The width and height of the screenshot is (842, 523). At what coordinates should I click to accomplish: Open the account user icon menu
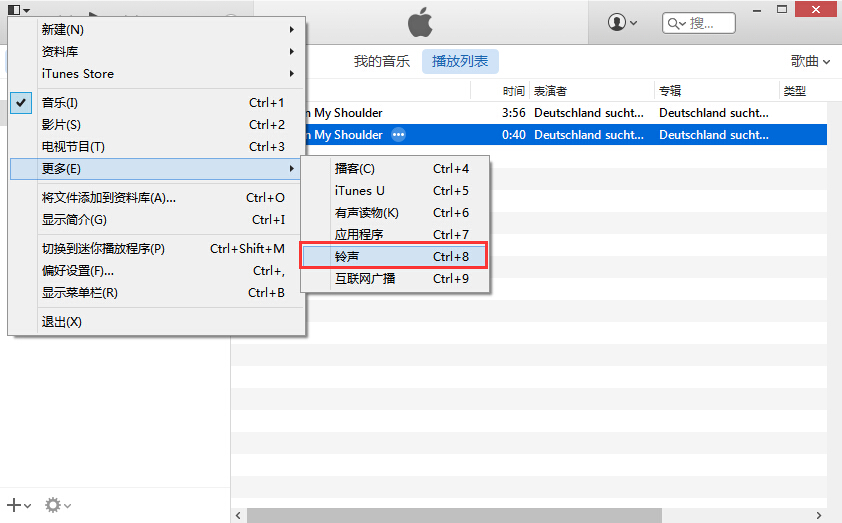point(622,23)
